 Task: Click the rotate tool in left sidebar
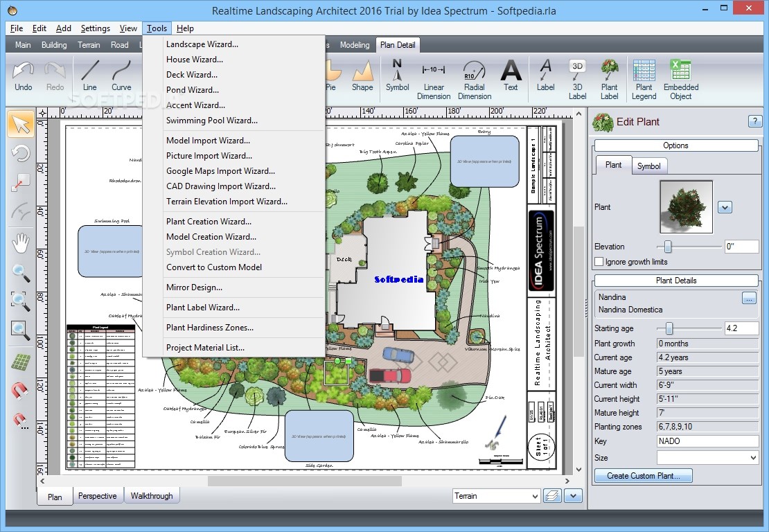coord(21,154)
